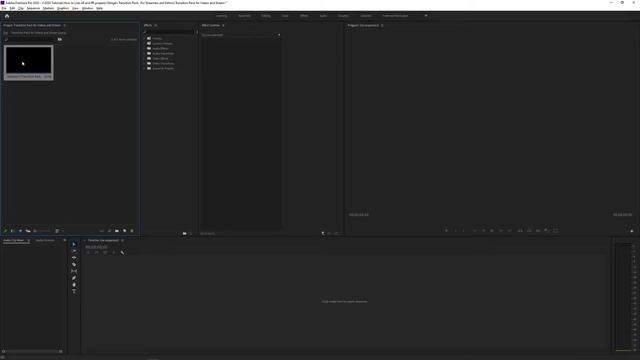Create a New Bin in Project panel
The height and width of the screenshot is (360, 640).
117,231
